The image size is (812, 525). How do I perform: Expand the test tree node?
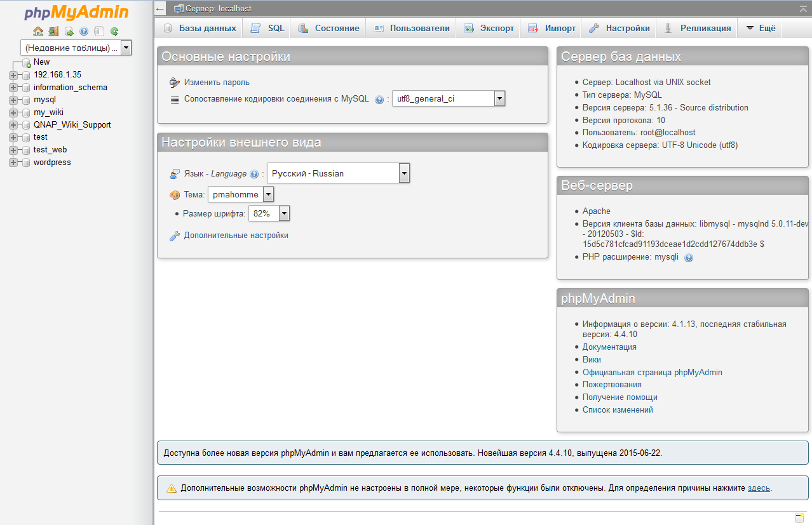point(13,138)
